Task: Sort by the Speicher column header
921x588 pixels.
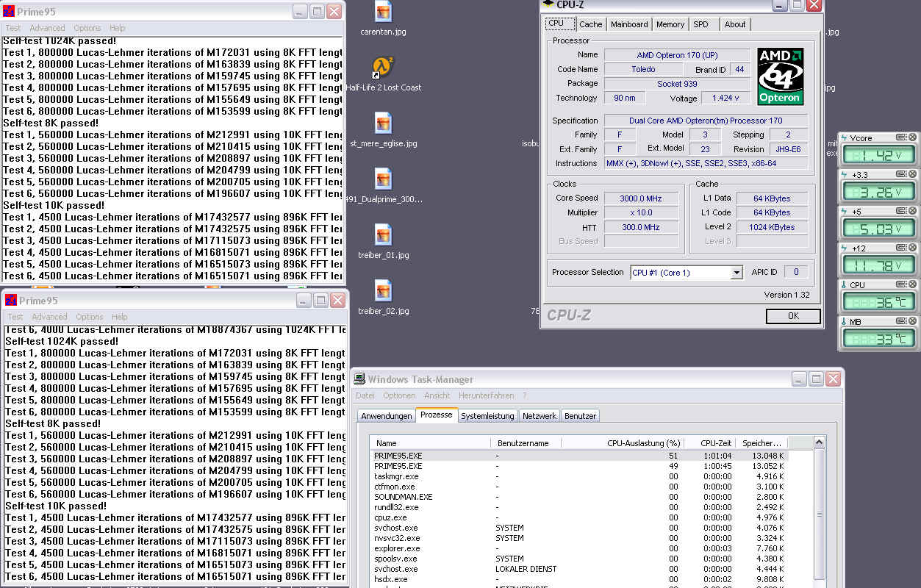Action: pos(761,443)
